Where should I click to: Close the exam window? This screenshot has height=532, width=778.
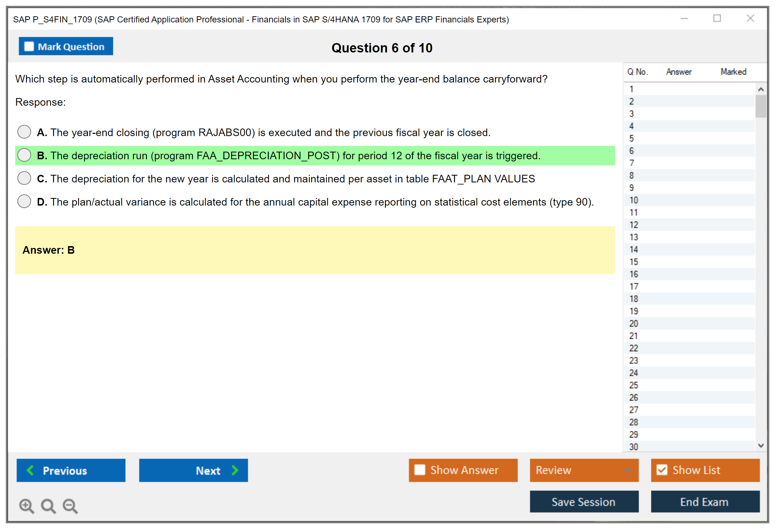pos(750,18)
